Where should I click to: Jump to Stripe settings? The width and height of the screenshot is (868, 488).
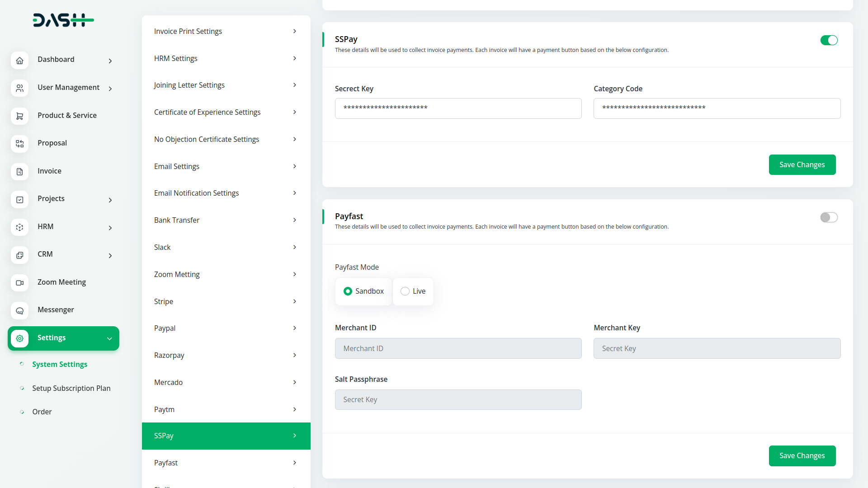[226, 301]
